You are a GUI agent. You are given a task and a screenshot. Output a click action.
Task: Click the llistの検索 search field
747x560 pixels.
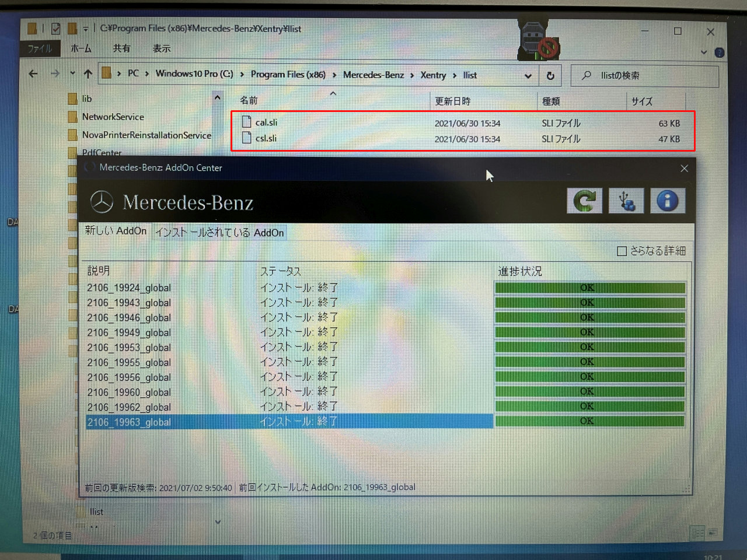pos(645,76)
